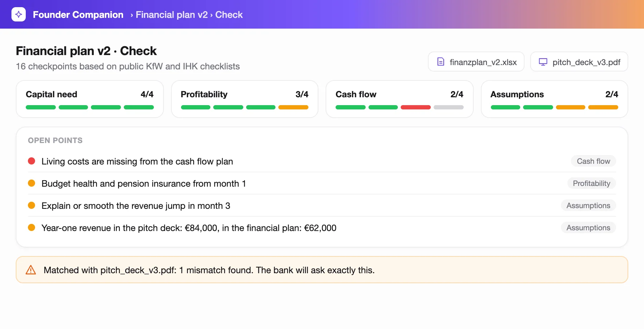Select 'Budget health and pension insurance from month 1'
644x329 pixels.
322,183
